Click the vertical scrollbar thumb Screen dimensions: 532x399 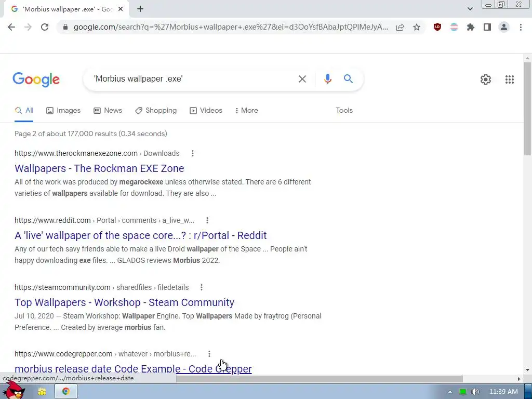[x=528, y=109]
